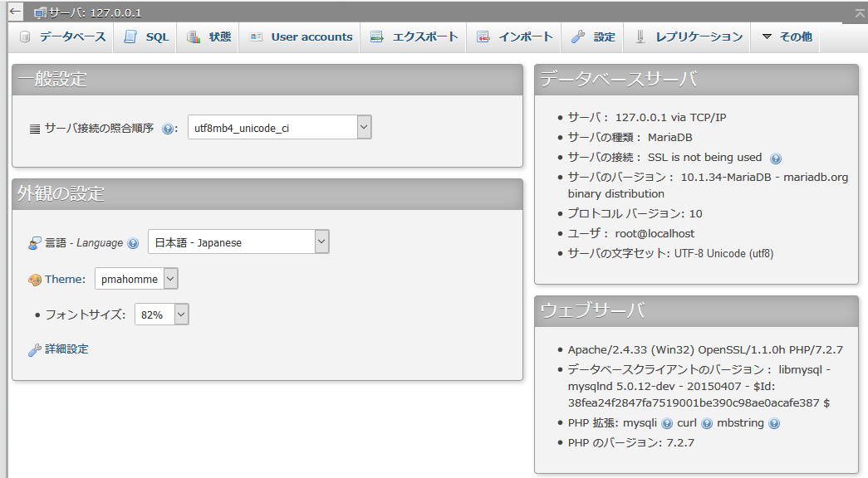
Task: Open the エクスポート tab
Action: pyautogui.click(x=414, y=37)
